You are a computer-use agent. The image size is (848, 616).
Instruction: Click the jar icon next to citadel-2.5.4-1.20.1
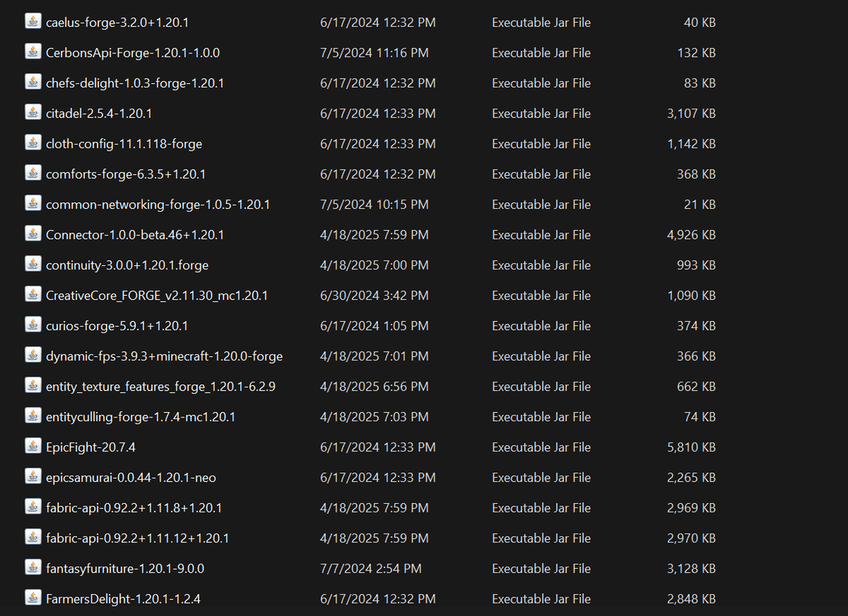[x=33, y=113]
